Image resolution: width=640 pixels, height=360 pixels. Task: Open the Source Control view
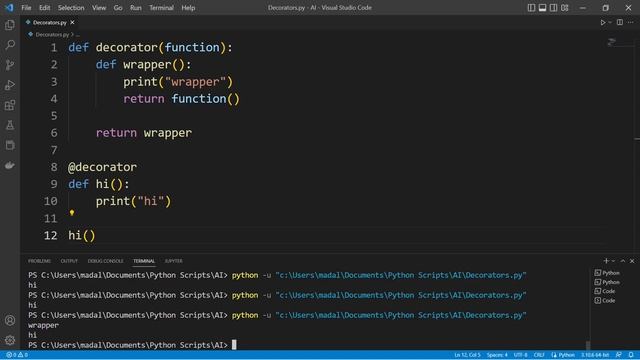[10, 64]
